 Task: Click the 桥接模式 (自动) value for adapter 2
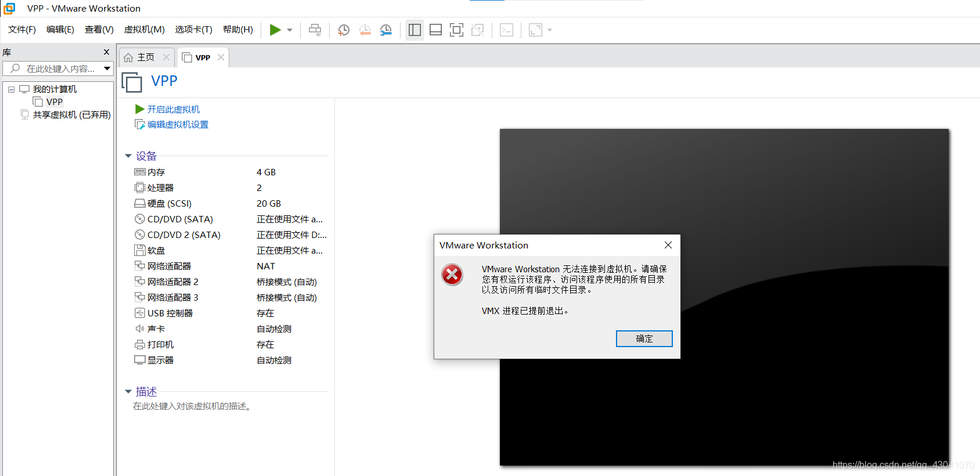pyautogui.click(x=287, y=282)
